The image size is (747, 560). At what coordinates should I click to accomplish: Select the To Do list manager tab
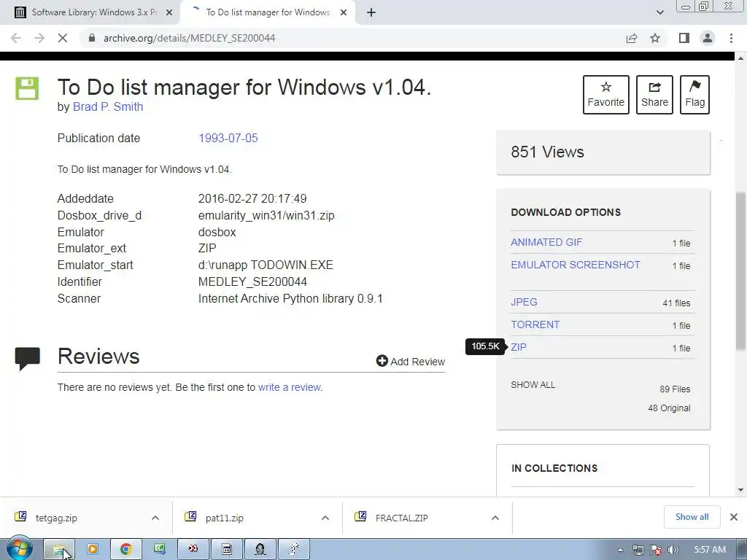coord(268,12)
